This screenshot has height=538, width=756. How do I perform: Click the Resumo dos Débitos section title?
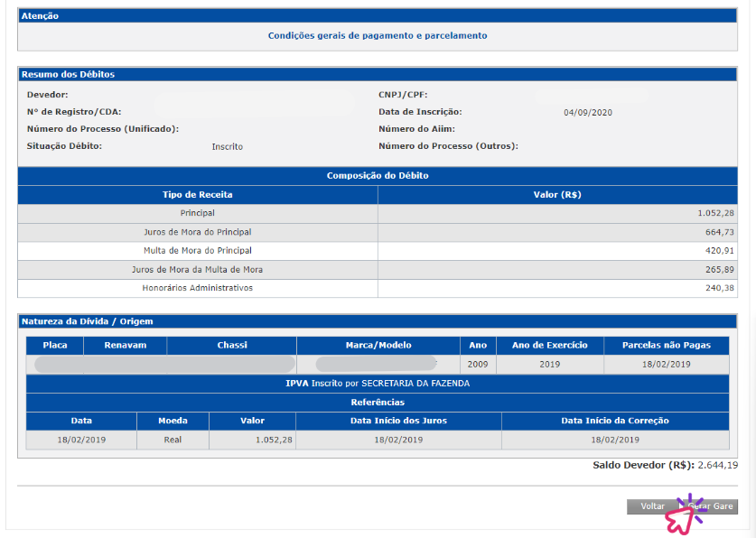point(68,75)
